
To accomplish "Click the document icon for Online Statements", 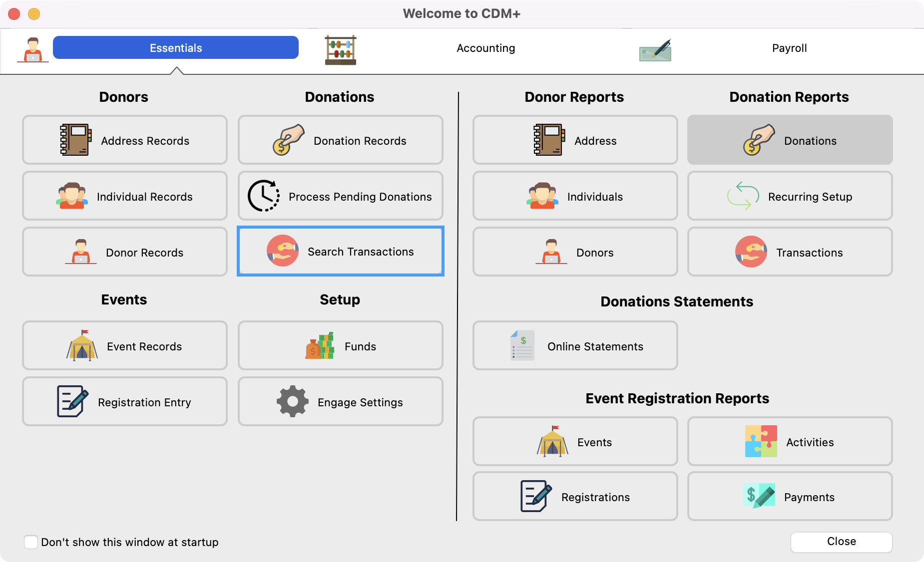I will (x=522, y=345).
